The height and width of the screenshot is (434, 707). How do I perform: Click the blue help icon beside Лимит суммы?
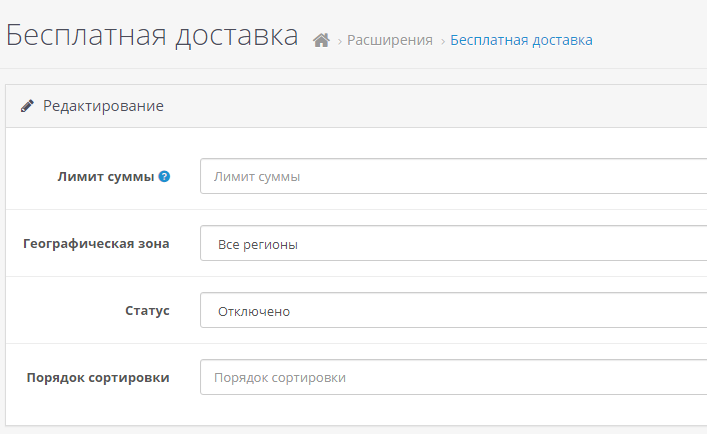pyautogui.click(x=165, y=176)
